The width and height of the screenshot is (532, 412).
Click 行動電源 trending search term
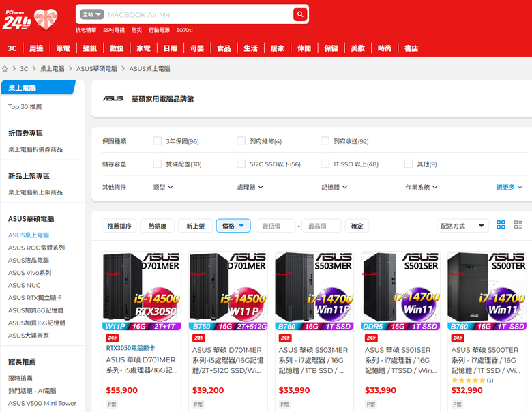[159, 30]
